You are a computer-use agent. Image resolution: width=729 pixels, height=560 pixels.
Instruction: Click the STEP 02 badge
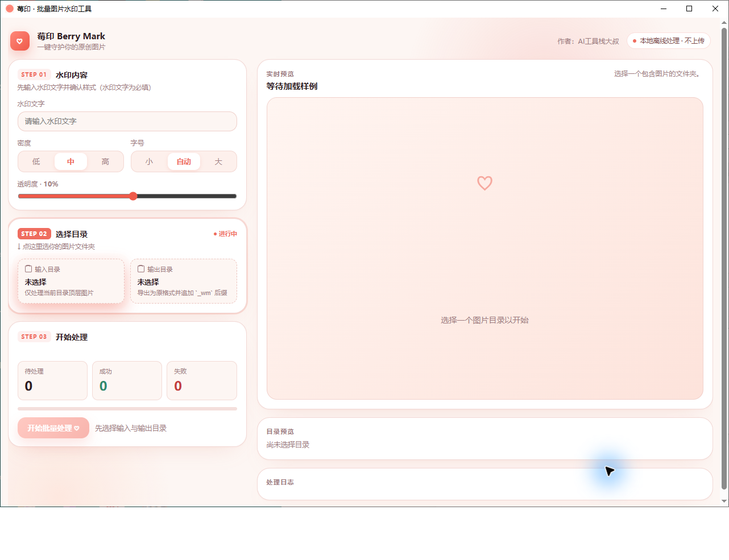[x=34, y=234]
